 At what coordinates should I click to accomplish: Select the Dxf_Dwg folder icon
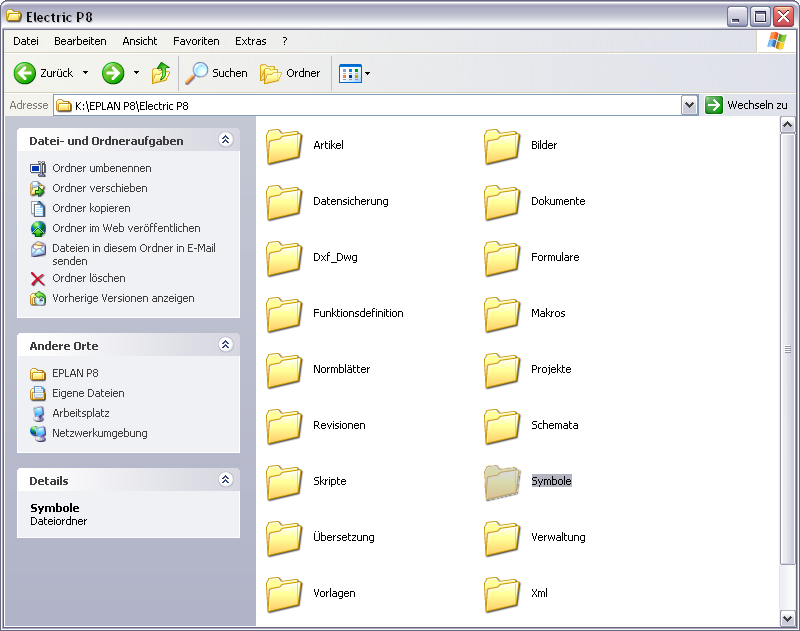(284, 258)
